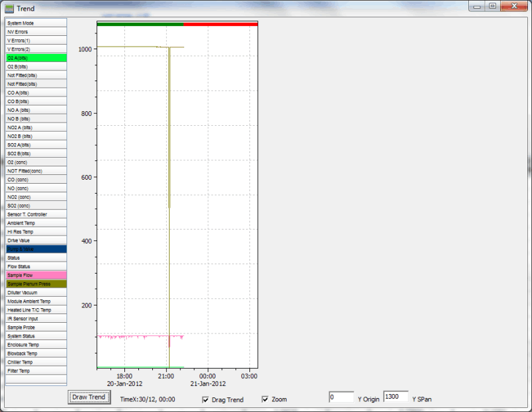Viewport: 532px width, 412px height.
Task: Click the Trend window title bar icon
Action: (9, 8)
